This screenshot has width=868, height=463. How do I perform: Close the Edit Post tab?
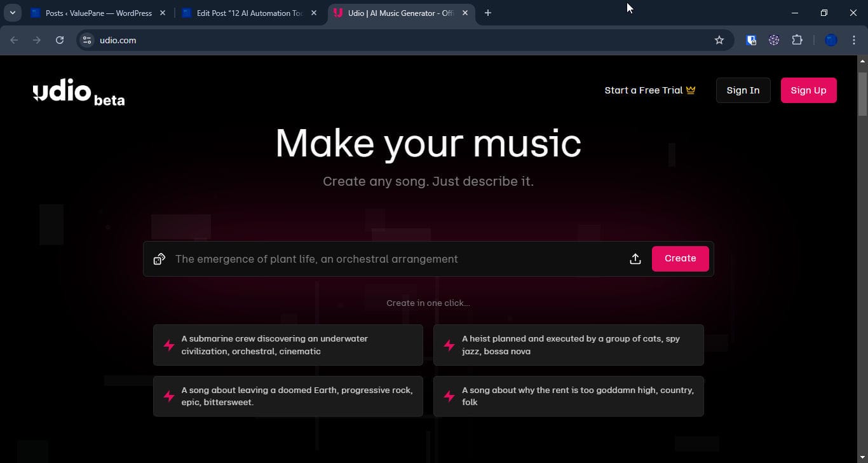[314, 13]
